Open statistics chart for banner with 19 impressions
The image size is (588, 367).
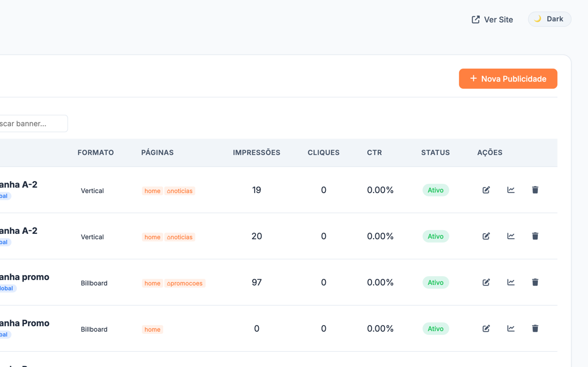click(x=511, y=190)
